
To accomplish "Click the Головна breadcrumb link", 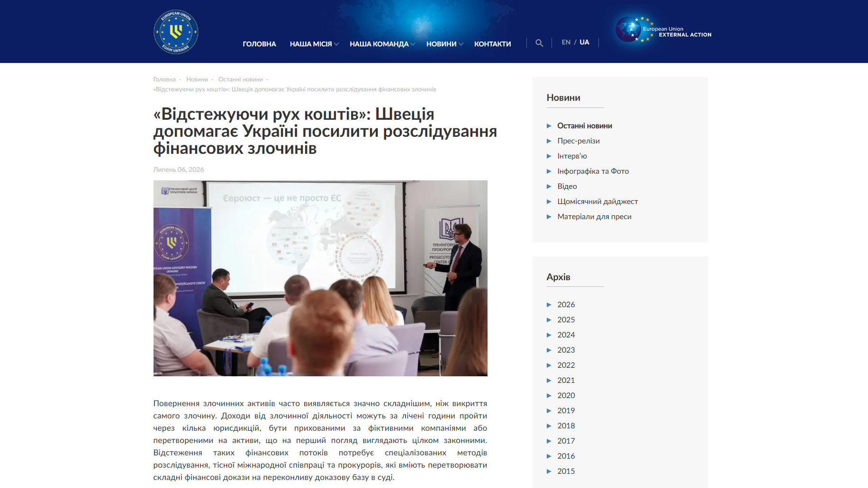I will (x=164, y=80).
